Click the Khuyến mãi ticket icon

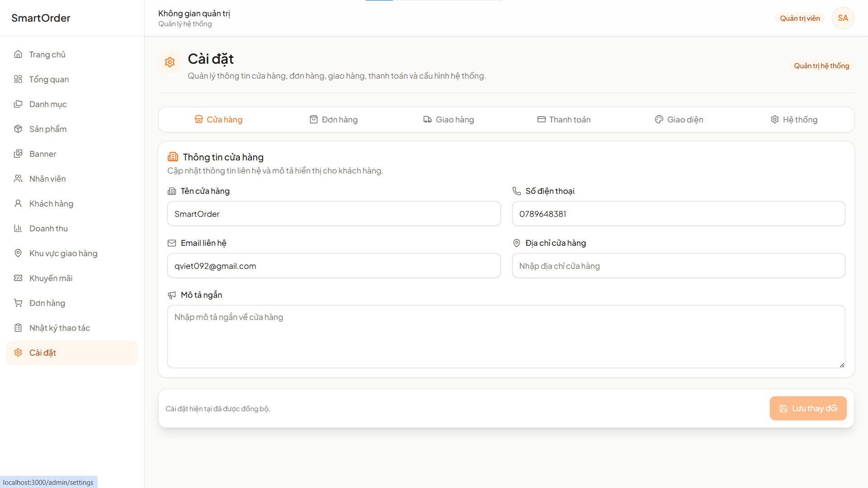[18, 278]
